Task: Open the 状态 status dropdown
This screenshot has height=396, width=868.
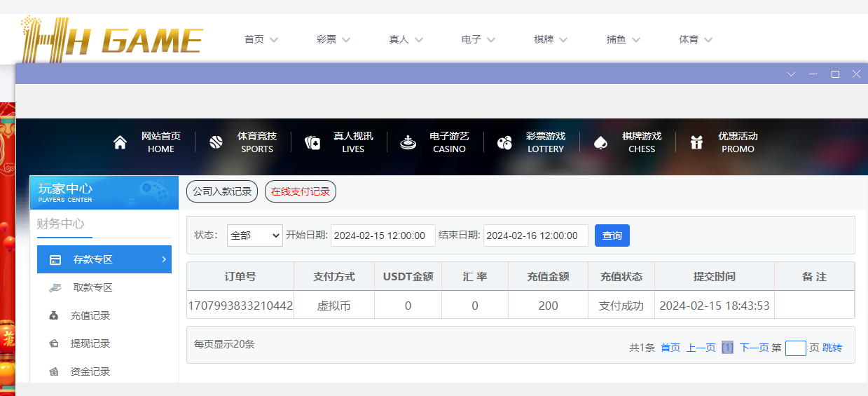Action: coord(254,235)
